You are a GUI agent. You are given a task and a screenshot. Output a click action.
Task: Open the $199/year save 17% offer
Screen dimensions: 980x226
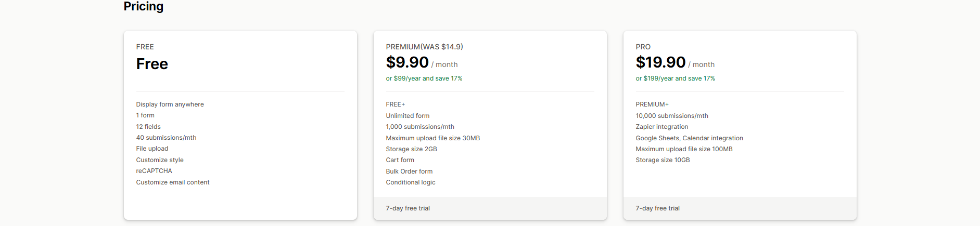tap(675, 78)
